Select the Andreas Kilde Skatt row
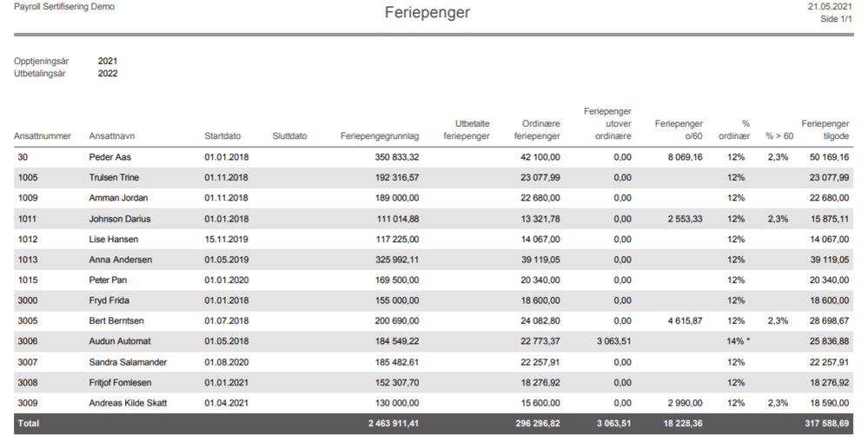Image resolution: width=868 pixels, height=448 pixels. coord(434,403)
